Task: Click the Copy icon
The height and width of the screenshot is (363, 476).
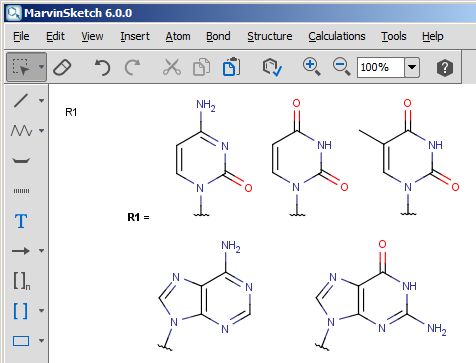Action: (x=202, y=67)
